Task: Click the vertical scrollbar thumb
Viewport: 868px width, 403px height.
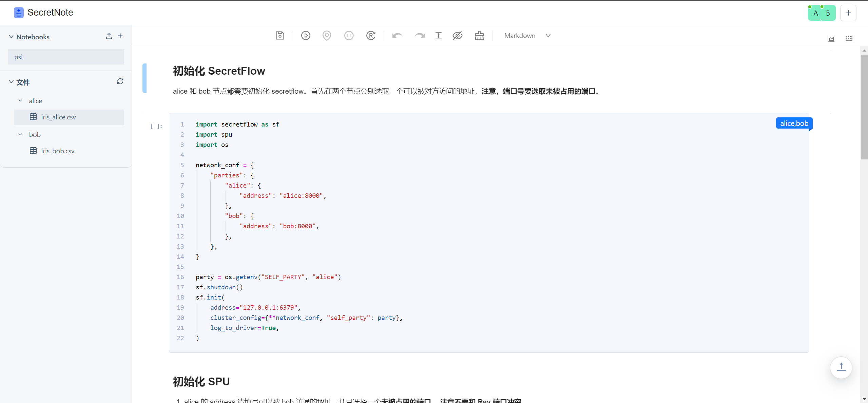Action: [864, 107]
